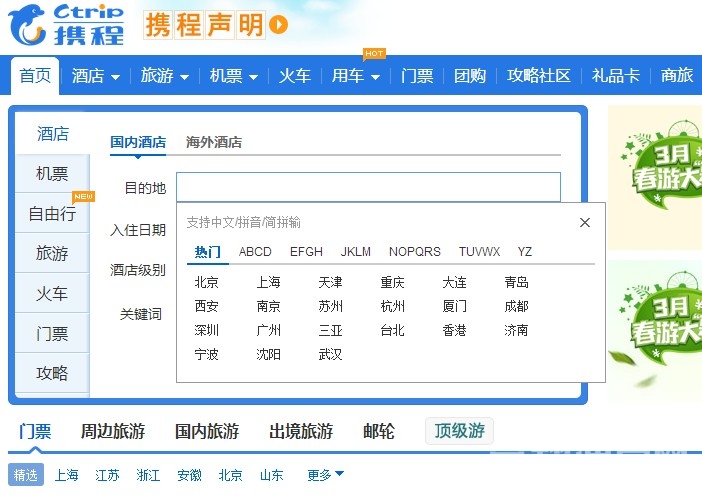702x500 pixels.
Task: Switch to the 海外酒店 tab
Action: pos(214,142)
